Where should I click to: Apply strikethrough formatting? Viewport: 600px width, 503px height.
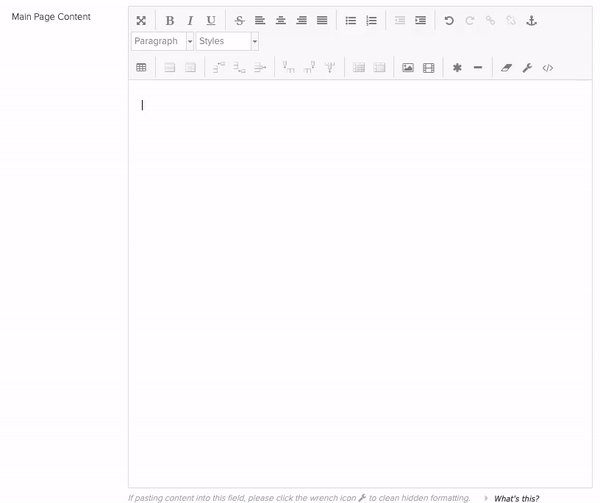coord(240,21)
